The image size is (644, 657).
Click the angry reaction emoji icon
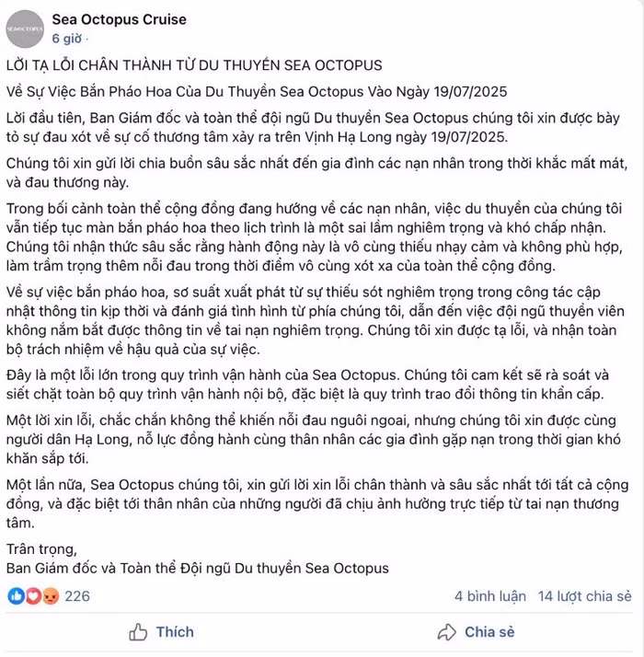pos(51,596)
